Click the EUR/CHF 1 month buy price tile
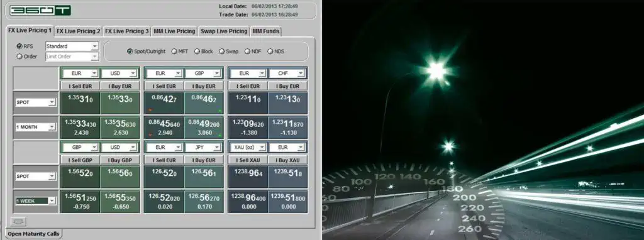Viewport: 644px width, 240px height. [287, 127]
